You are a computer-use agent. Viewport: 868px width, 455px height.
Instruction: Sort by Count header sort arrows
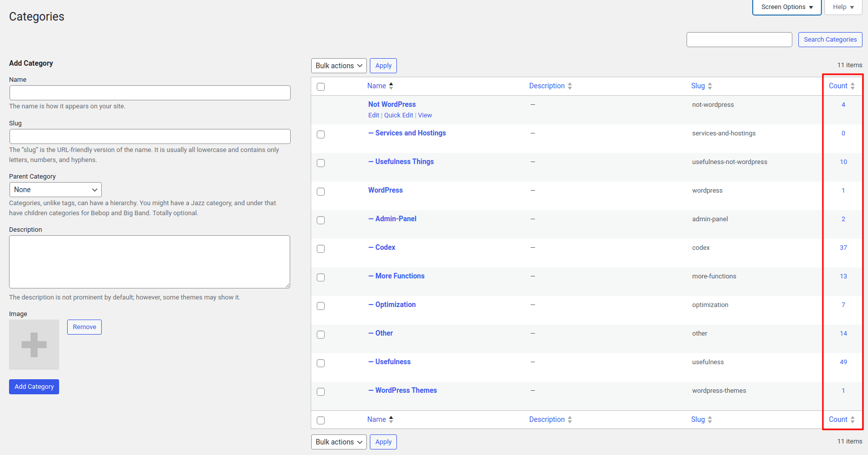click(x=852, y=86)
